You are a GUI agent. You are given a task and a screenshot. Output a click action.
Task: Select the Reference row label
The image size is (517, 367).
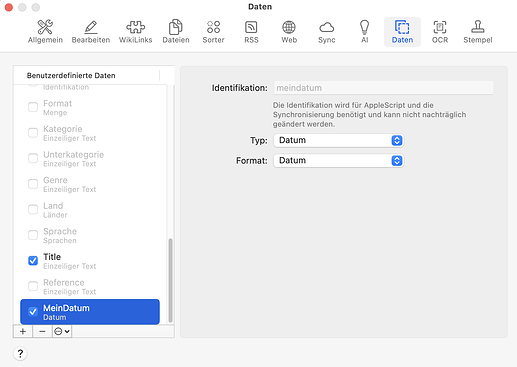tap(64, 283)
